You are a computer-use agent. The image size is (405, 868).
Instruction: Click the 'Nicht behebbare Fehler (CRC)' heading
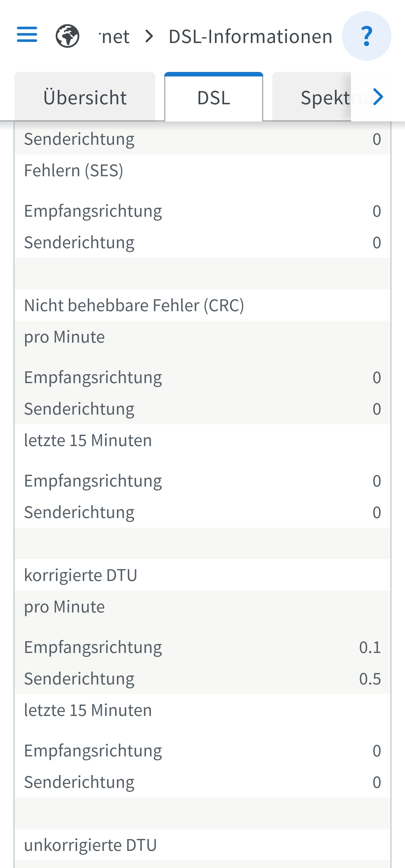pos(134,305)
